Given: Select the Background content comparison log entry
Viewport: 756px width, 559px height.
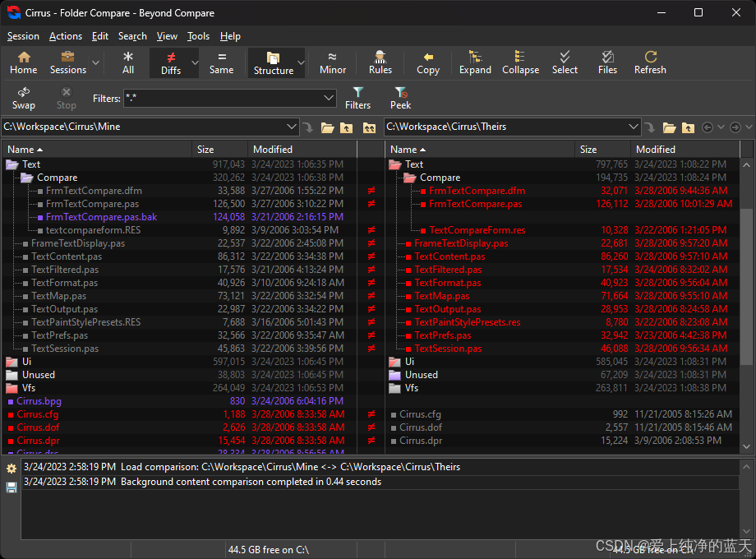Looking at the screenshot, I should coord(381,482).
